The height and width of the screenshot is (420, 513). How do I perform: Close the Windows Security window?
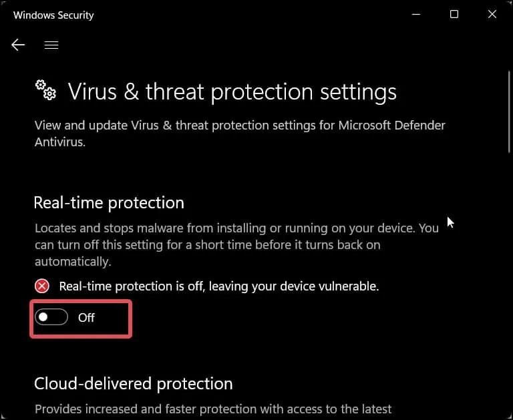click(x=493, y=15)
